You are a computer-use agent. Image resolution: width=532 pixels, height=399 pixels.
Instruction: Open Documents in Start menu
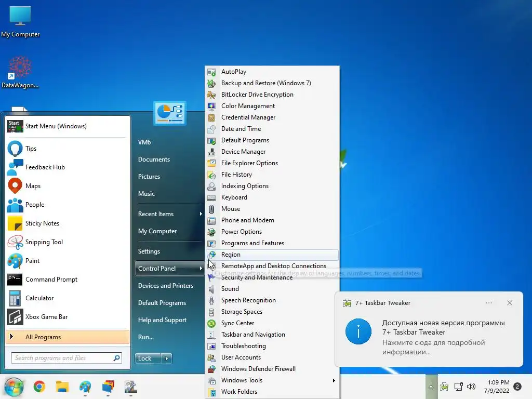pyautogui.click(x=154, y=159)
